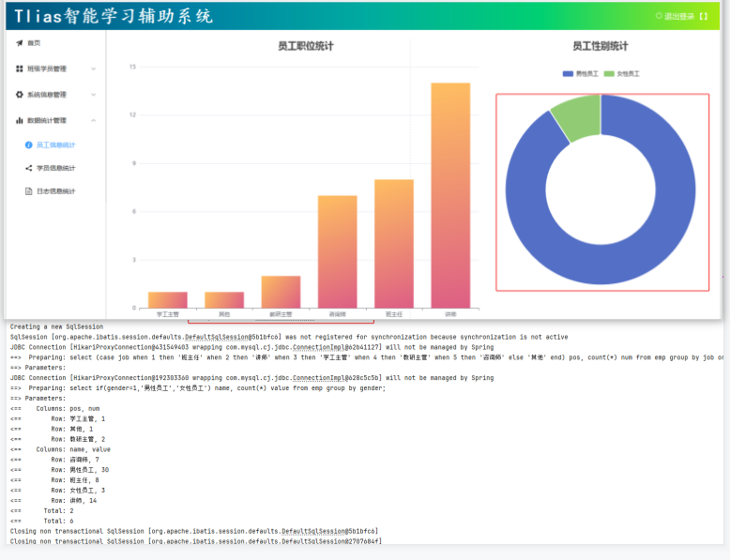The height and width of the screenshot is (560, 730).
Task: Click the 班级学员管理 grid icon
Action: pos(19,68)
